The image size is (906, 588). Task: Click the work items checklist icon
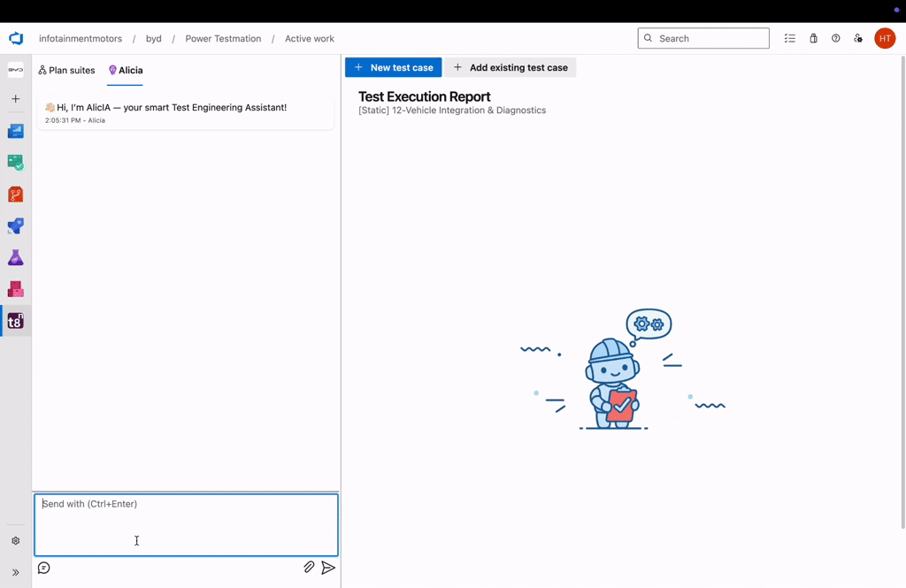(790, 38)
